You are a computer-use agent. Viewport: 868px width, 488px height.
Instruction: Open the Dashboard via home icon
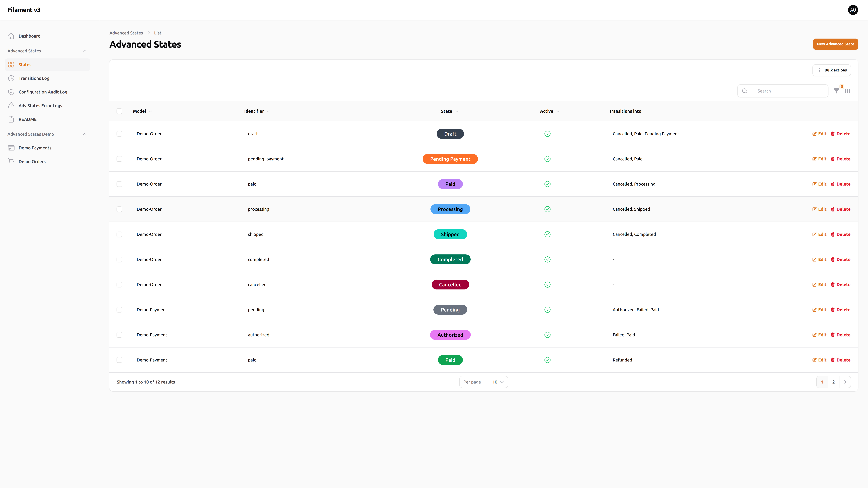[11, 36]
